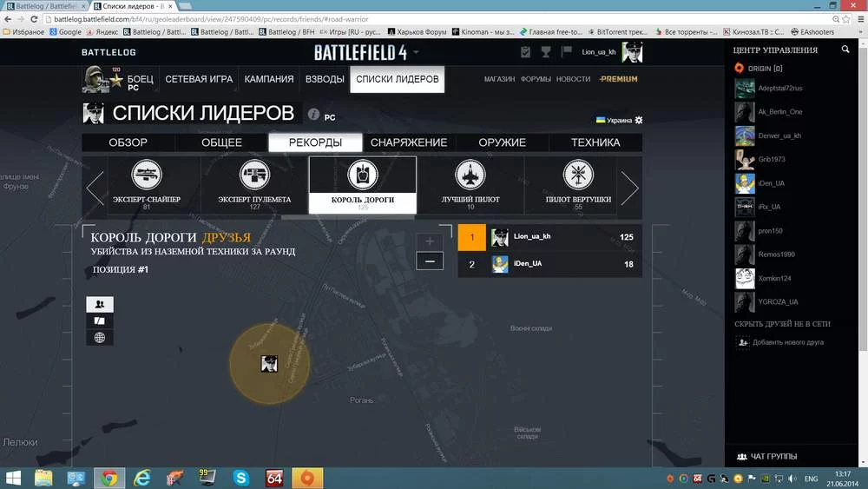Open the Списки Лидеров menu
The height and width of the screenshot is (489, 868).
tap(397, 79)
